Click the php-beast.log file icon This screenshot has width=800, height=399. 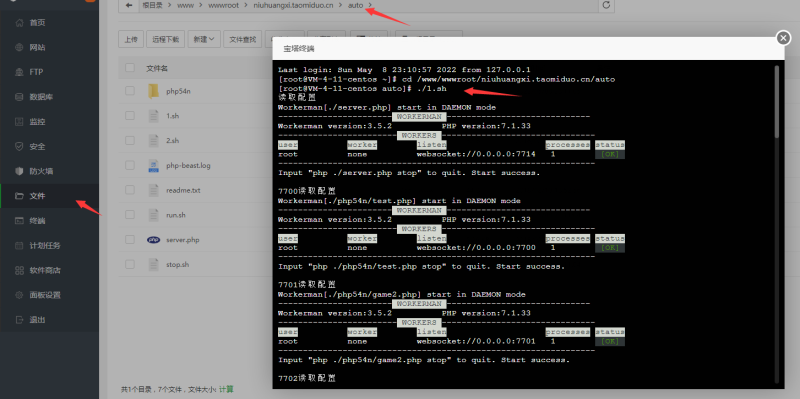[x=153, y=165]
